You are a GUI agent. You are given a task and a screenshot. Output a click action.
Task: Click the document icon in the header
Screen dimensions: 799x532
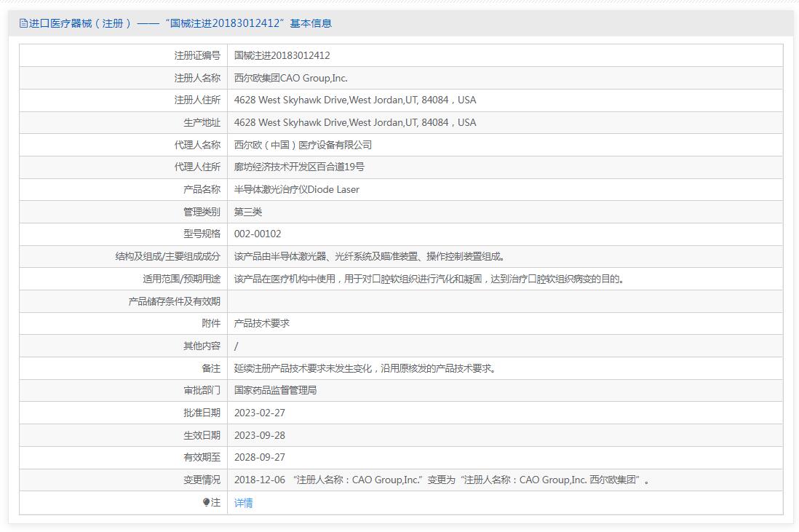[23, 23]
